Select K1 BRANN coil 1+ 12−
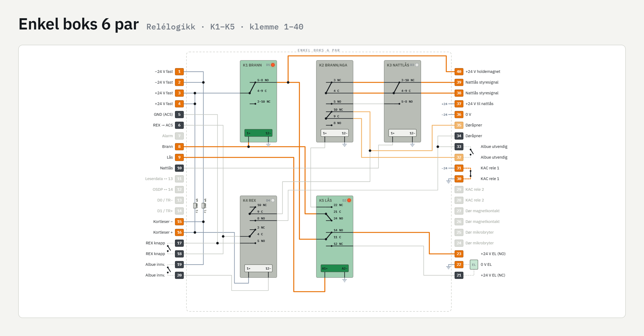 point(258,133)
